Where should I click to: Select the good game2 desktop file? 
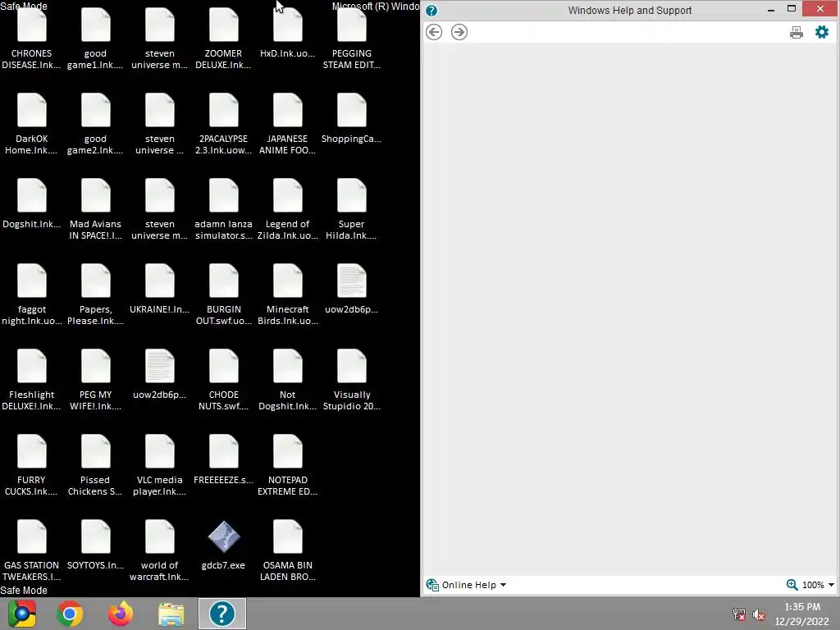[x=95, y=125]
